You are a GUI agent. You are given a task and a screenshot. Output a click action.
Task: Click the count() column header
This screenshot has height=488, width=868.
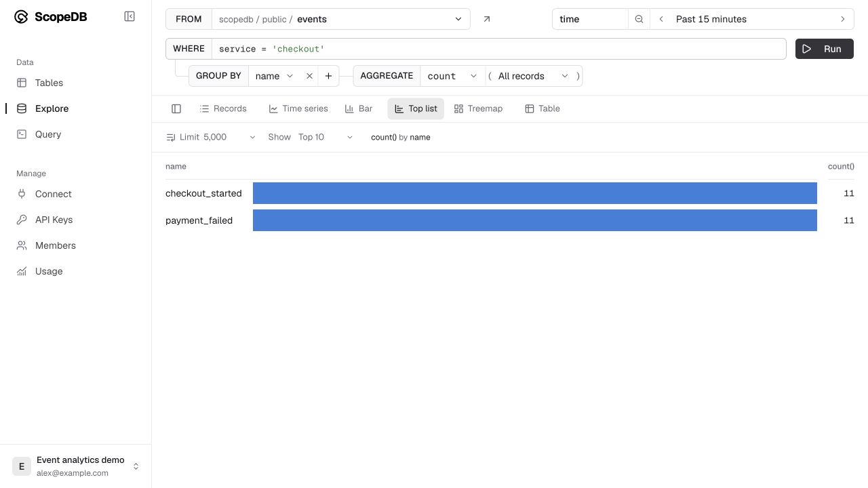pyautogui.click(x=841, y=166)
